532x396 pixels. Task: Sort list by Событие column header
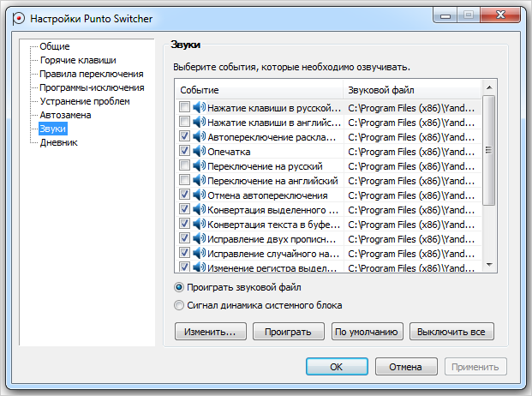tap(257, 89)
